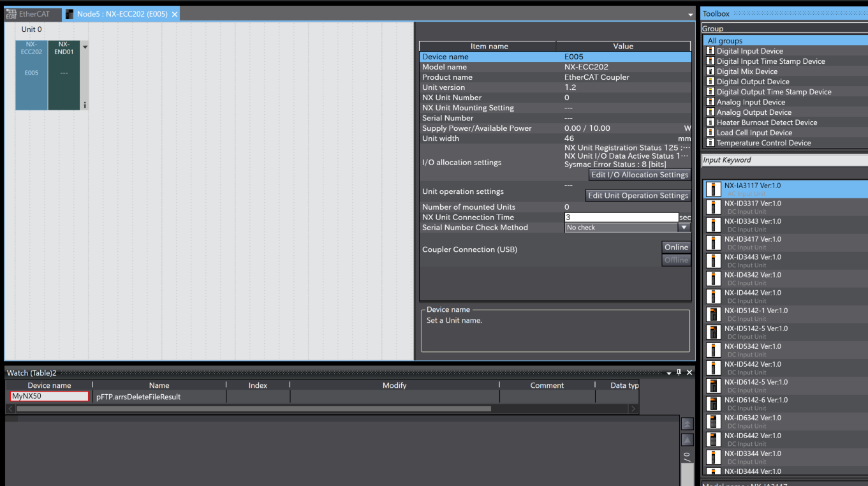Open the Watch panel options dropdown arrow
This screenshot has height=486, width=868.
[x=669, y=372]
